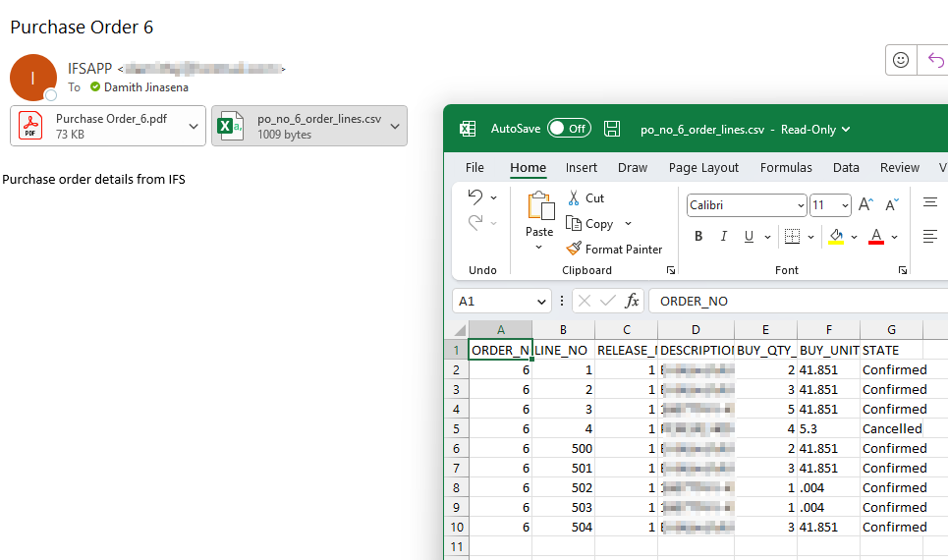The width and height of the screenshot is (948, 560).
Task: Switch to the Formulas tab
Action: pos(786,168)
